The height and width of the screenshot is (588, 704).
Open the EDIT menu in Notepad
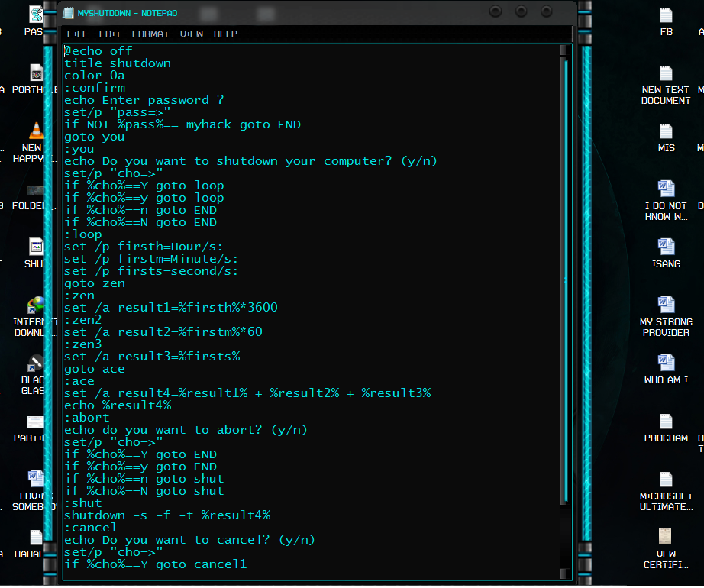(109, 34)
